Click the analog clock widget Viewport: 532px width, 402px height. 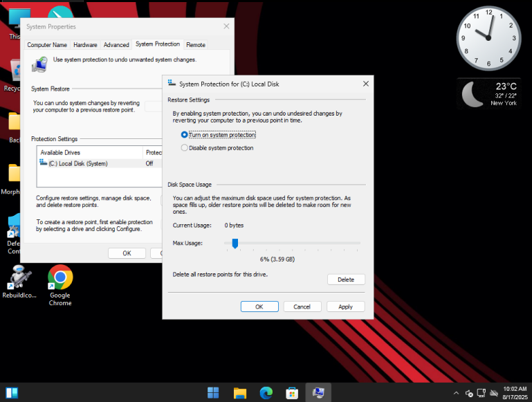(488, 38)
